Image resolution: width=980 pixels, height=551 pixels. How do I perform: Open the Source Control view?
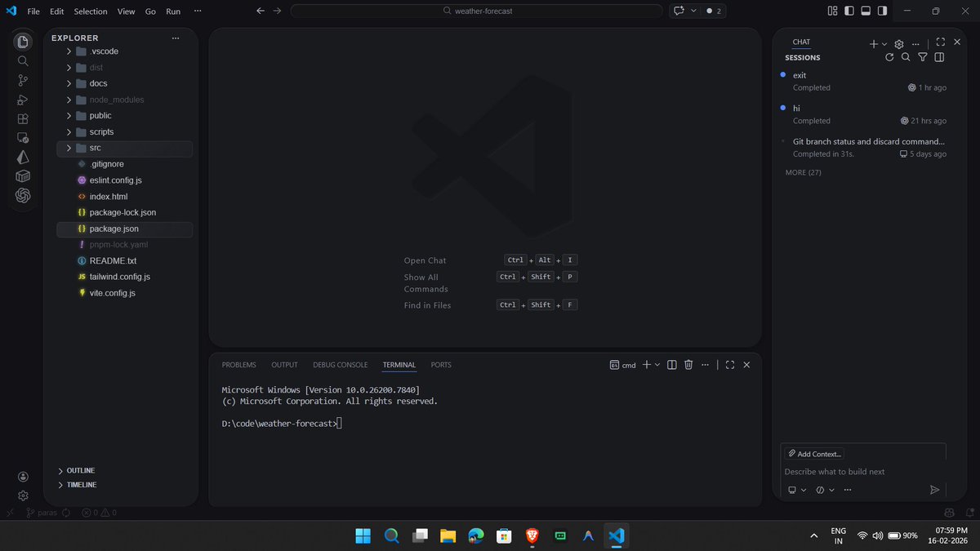coord(23,80)
